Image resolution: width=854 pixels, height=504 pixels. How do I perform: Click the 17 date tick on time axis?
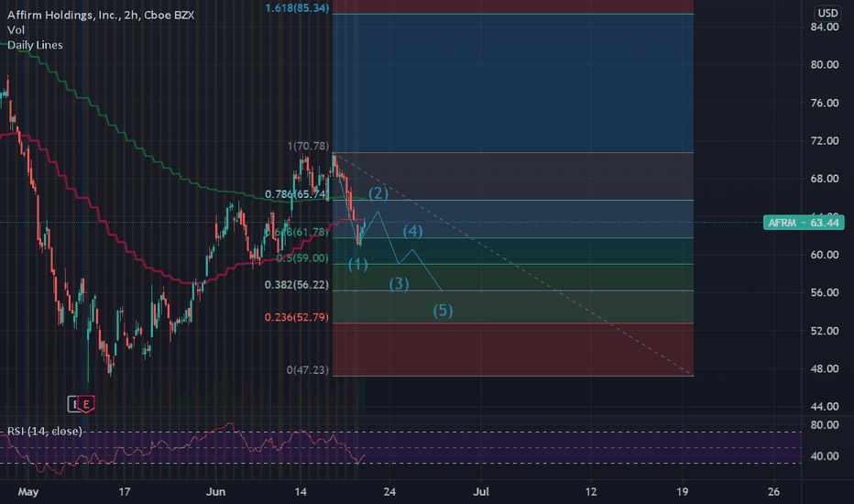125,492
